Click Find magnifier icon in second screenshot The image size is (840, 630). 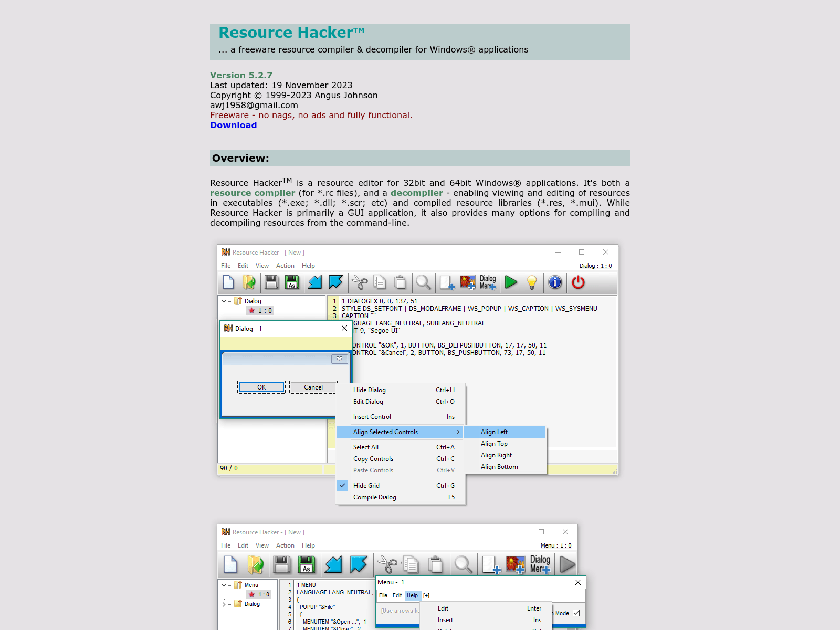[464, 565]
